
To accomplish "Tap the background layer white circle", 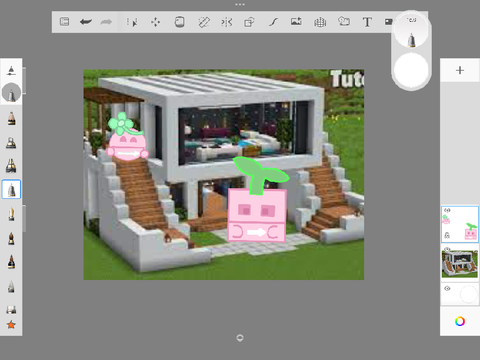I will coord(468,294).
